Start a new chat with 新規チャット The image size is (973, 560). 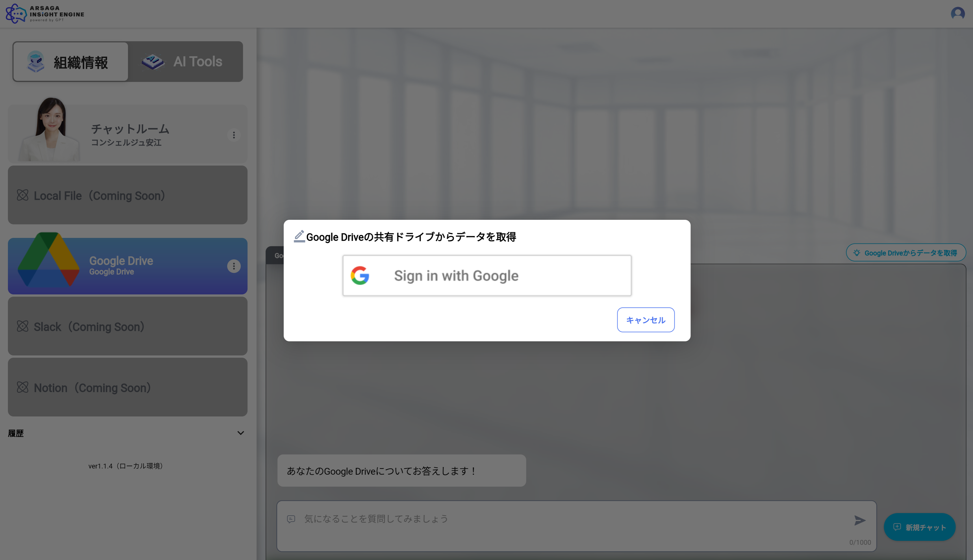click(x=919, y=527)
